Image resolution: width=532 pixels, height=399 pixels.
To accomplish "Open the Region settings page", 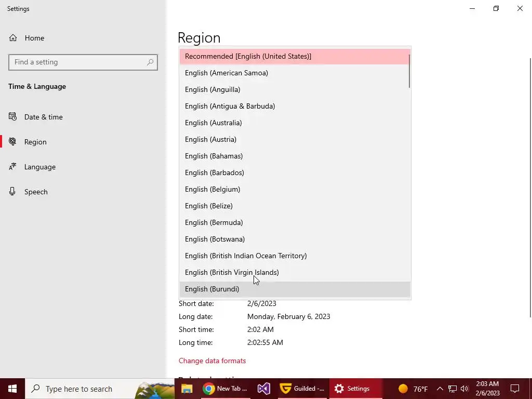I will 35,142.
